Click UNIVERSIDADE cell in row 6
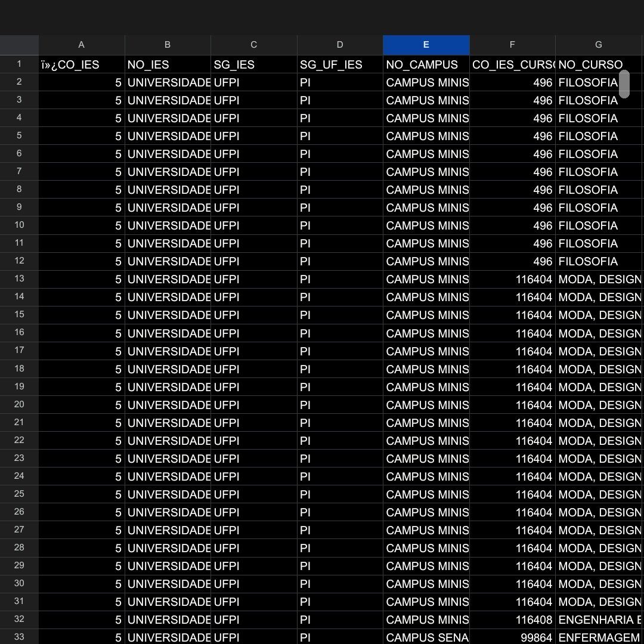644x644 pixels. [x=168, y=154]
